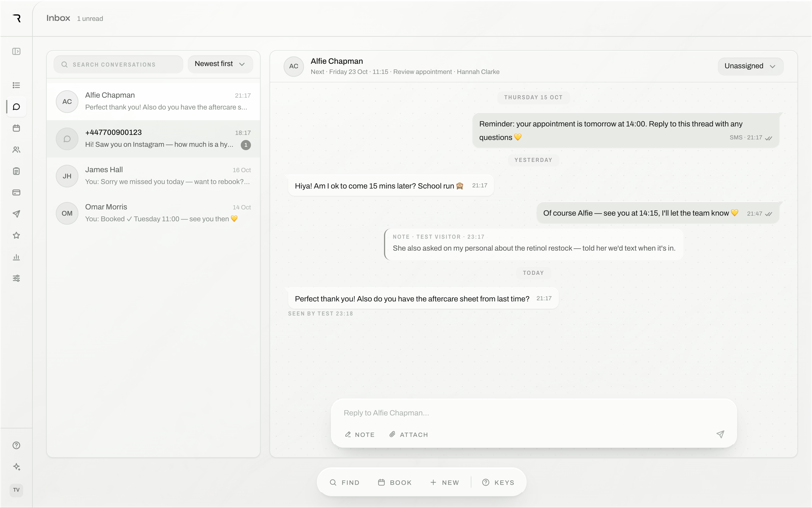The image size is (812, 508).
Task: Toggle the sidebar panel collapse icon
Action: 16,51
